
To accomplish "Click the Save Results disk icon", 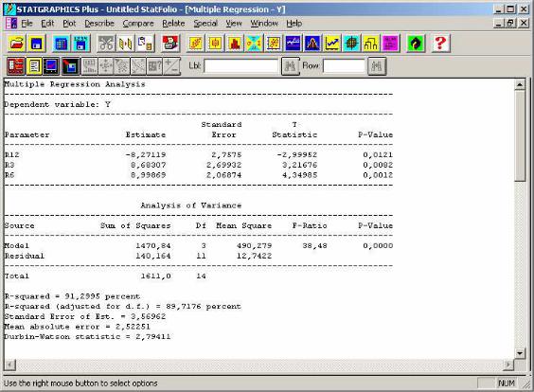I will pyautogui.click(x=70, y=66).
